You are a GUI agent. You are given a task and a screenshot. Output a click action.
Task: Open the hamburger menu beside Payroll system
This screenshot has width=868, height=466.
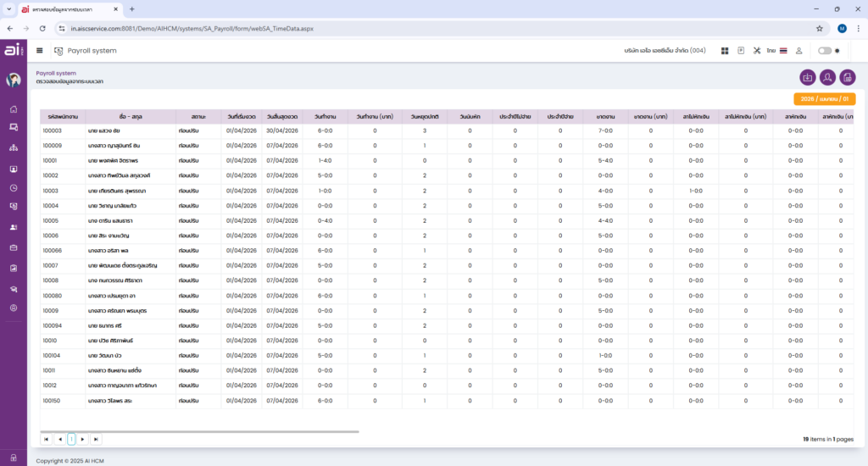(x=39, y=50)
